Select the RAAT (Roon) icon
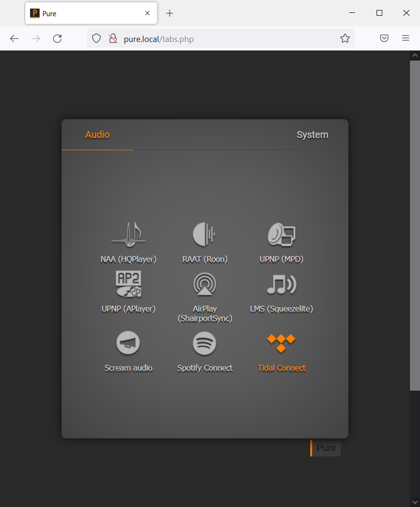Image resolution: width=420 pixels, height=507 pixels. pyautogui.click(x=204, y=234)
